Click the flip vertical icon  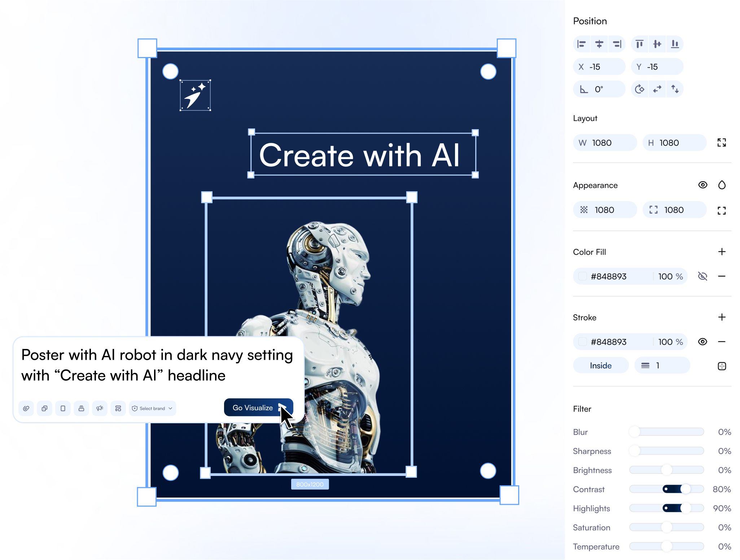[675, 89]
